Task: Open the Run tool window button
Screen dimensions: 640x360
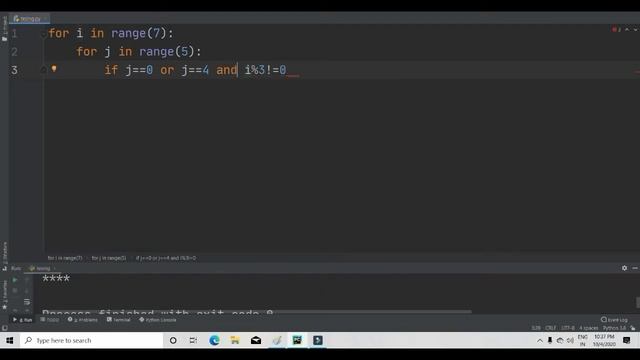Action: pos(23,320)
